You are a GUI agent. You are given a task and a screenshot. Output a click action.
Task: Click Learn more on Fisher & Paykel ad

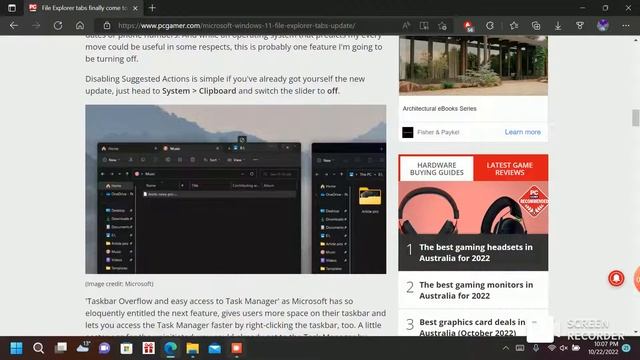tap(522, 132)
